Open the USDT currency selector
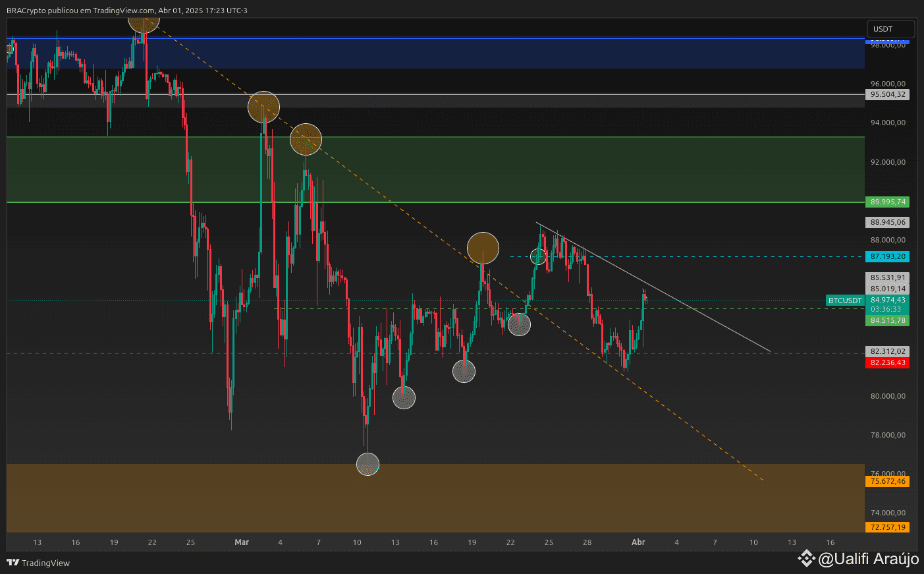Viewport: 924px width, 574px height. pyautogui.click(x=890, y=28)
